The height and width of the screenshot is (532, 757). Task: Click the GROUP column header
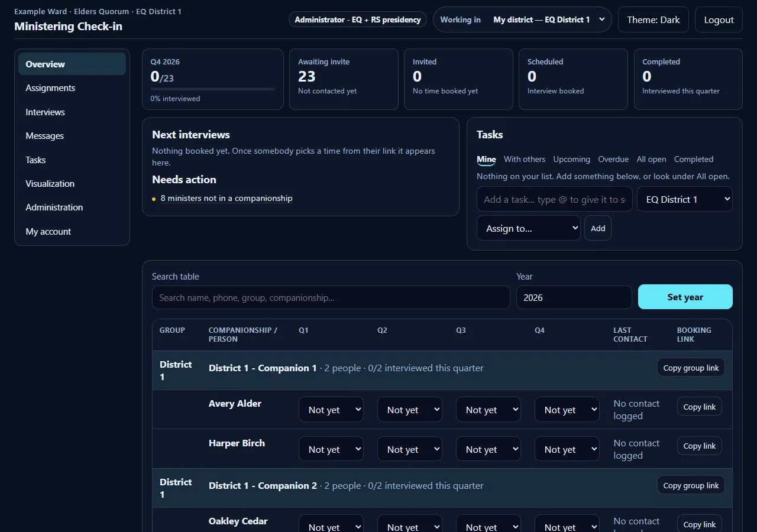172,330
